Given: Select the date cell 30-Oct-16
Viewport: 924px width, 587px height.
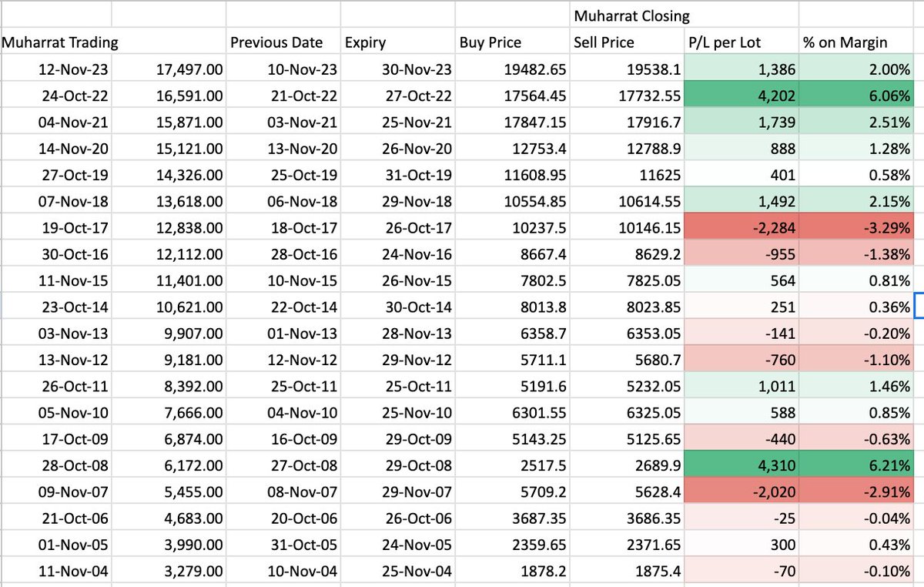Looking at the screenshot, I should (x=56, y=253).
